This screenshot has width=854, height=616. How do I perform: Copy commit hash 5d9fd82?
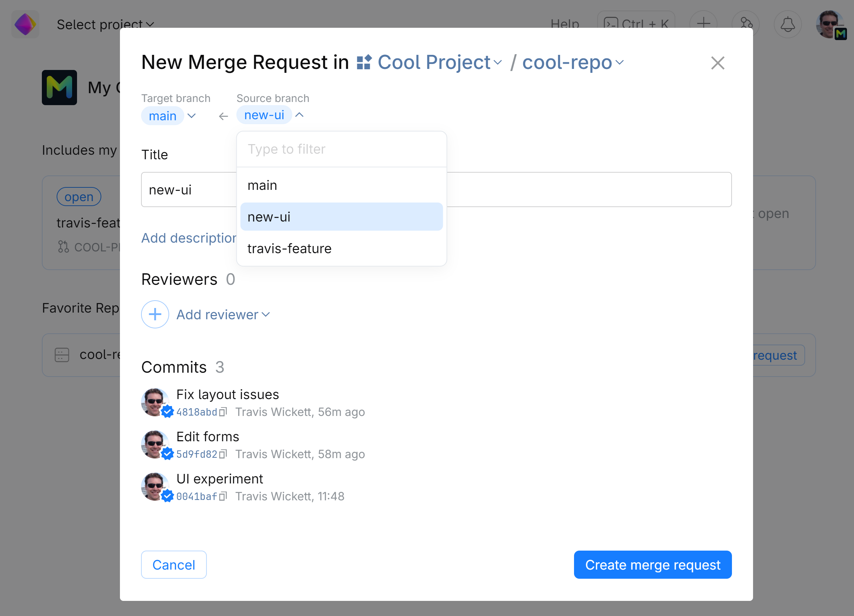[x=223, y=454]
